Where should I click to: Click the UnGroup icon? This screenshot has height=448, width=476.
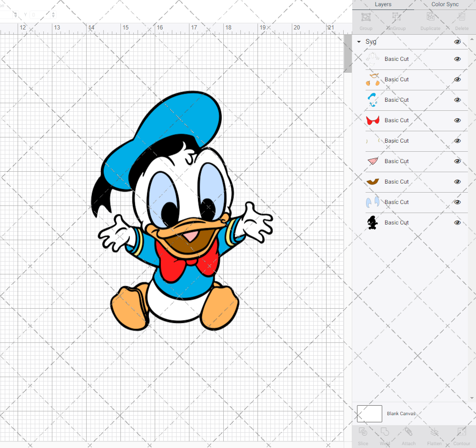(396, 17)
